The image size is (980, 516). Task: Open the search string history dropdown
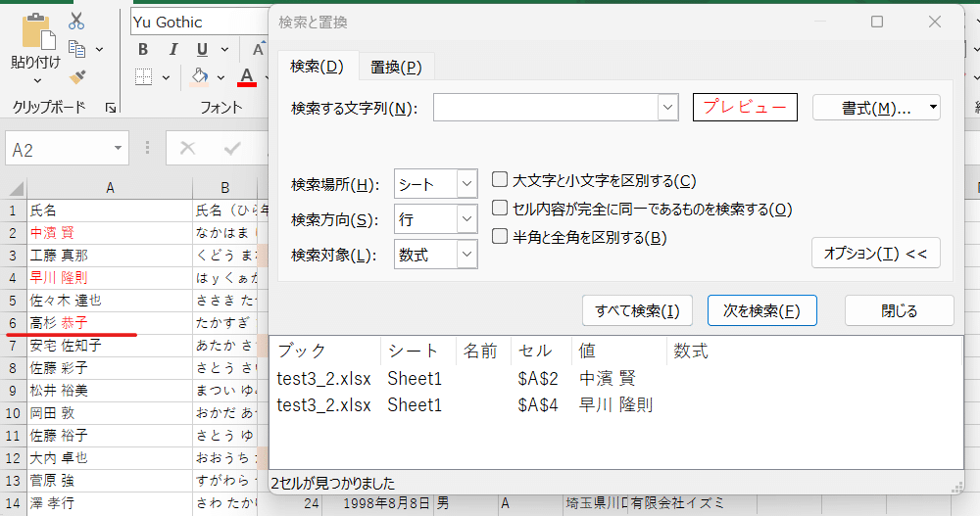(x=667, y=108)
